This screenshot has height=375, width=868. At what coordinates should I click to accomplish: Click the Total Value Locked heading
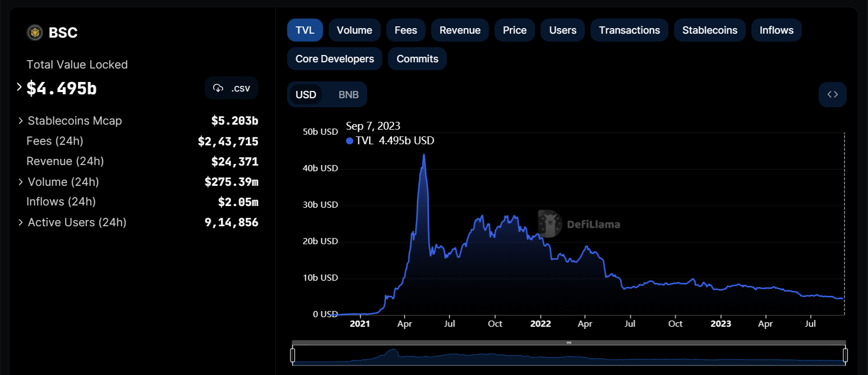77,65
